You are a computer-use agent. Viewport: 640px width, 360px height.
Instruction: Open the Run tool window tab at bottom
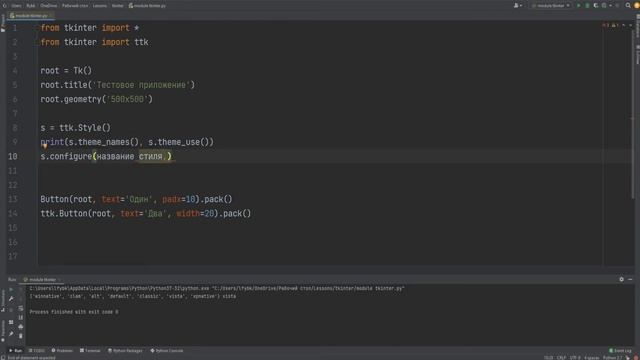16,351
